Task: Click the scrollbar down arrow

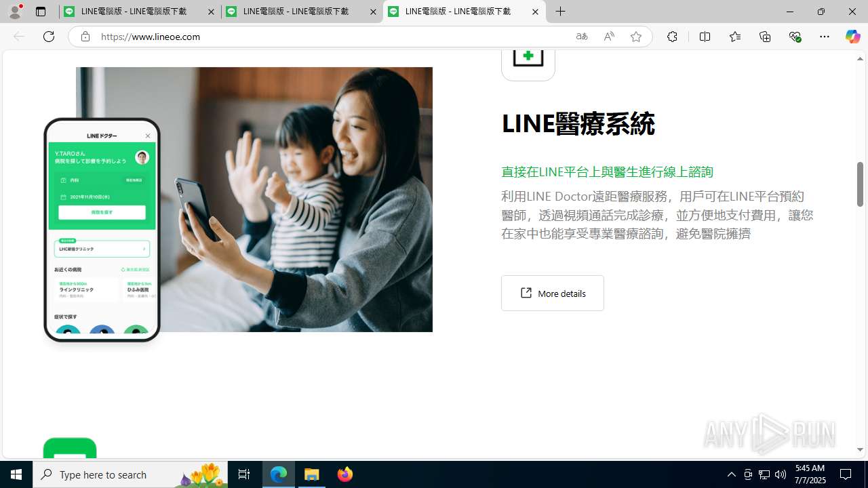Action: pos(860,449)
